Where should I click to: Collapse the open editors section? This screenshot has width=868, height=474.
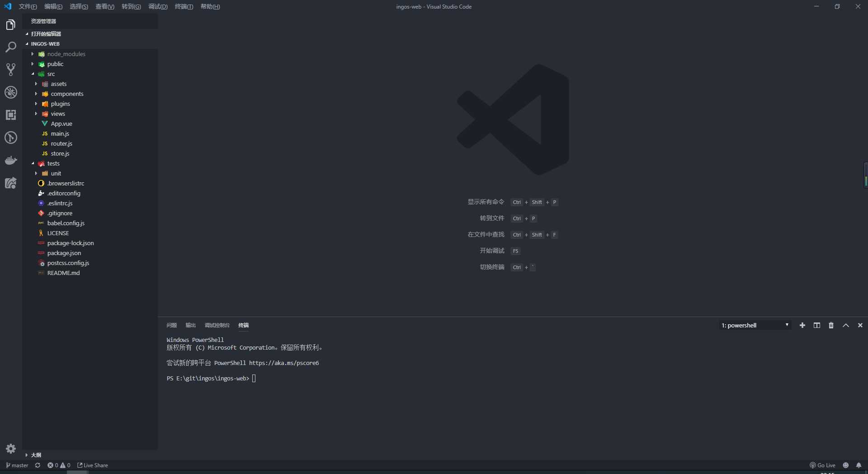click(90, 34)
